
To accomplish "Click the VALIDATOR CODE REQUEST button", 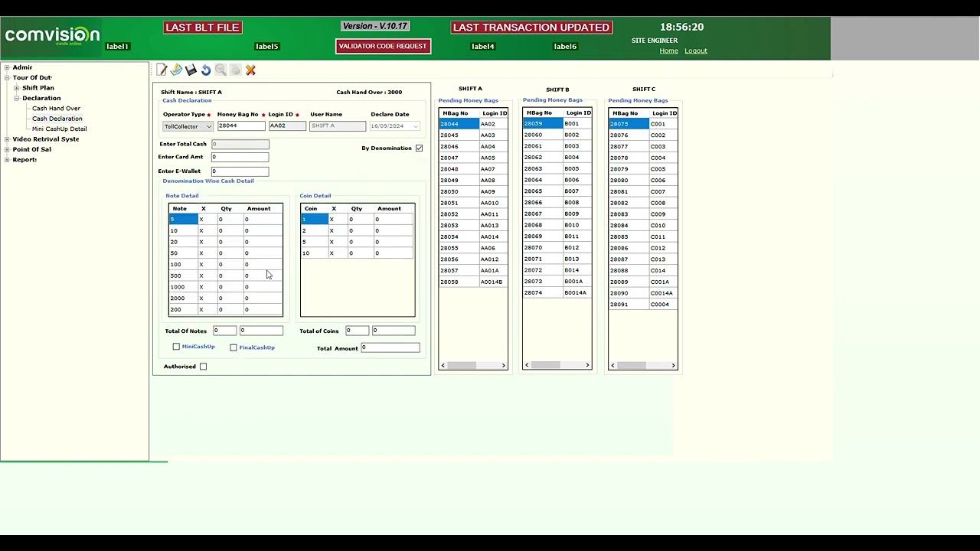I will click(382, 46).
